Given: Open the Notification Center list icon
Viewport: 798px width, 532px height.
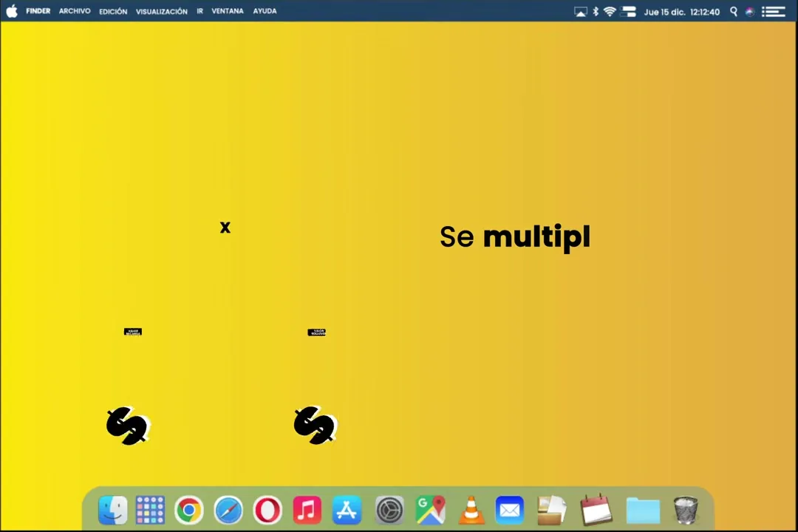Looking at the screenshot, I should tap(773, 11).
